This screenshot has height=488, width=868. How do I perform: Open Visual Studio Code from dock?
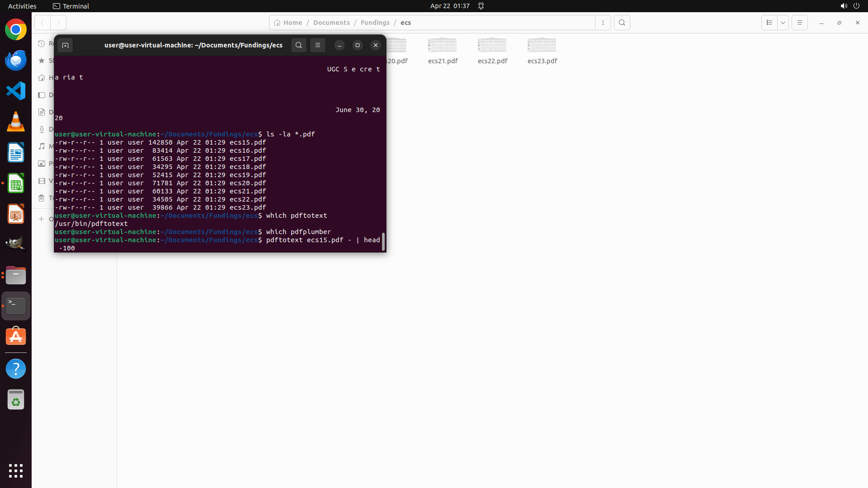click(16, 91)
